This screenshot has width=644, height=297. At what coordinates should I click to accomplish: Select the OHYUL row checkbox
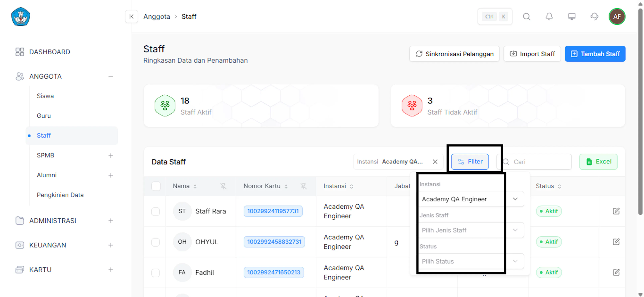point(155,242)
